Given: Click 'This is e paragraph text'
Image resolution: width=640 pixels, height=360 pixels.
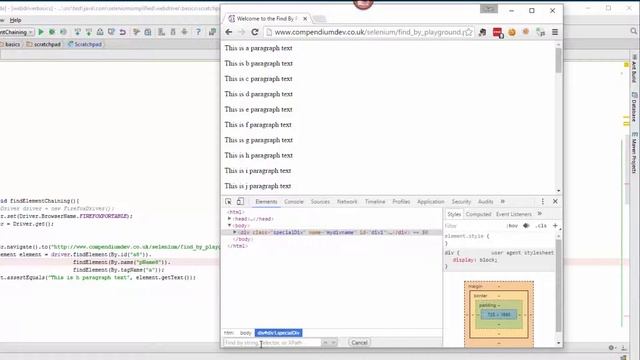Looking at the screenshot, I should 258,109.
